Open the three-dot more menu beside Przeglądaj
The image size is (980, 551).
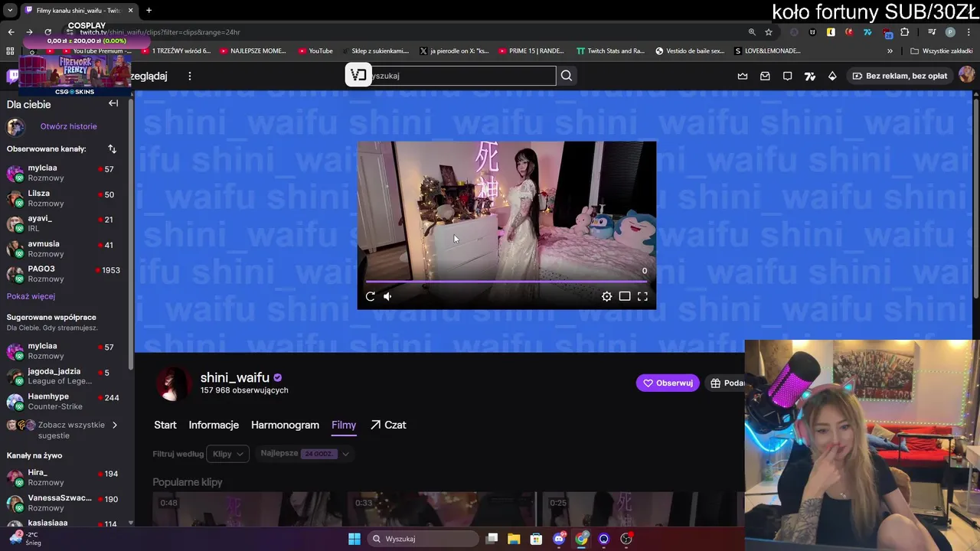coord(190,76)
